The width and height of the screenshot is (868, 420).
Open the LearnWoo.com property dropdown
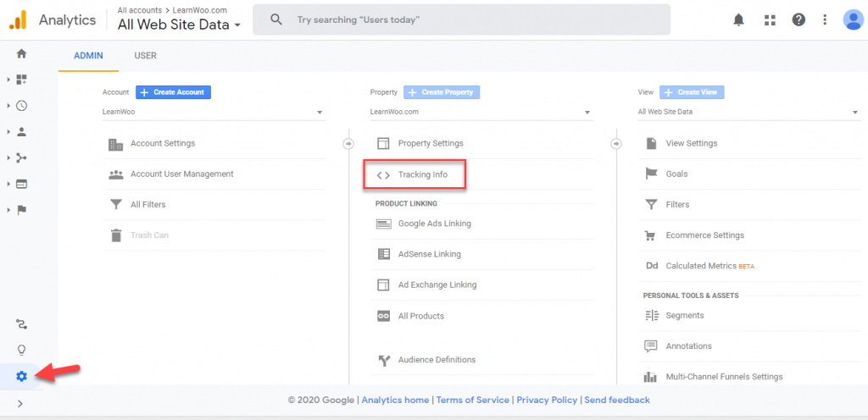pos(481,112)
